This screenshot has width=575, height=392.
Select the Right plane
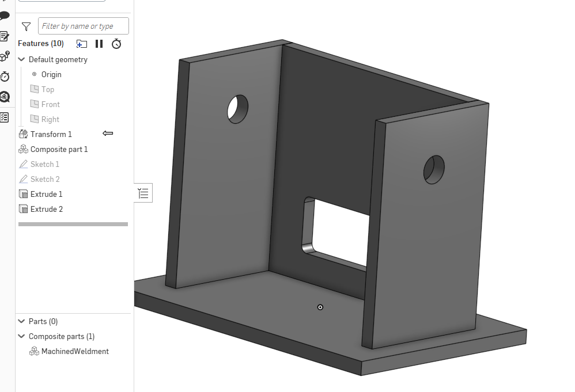(x=50, y=119)
